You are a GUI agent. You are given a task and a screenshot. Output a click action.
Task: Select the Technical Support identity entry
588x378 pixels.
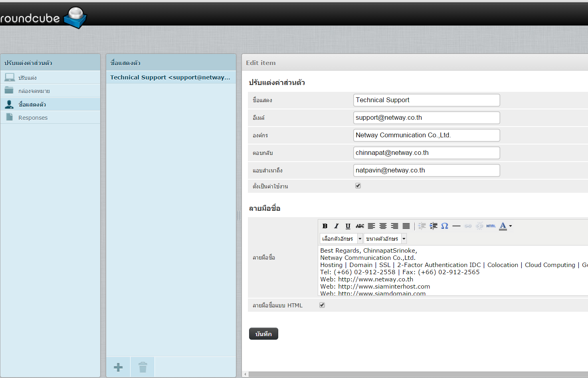click(x=170, y=77)
